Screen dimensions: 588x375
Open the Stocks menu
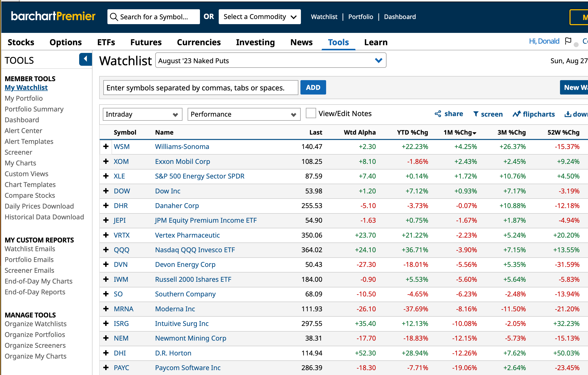[21, 42]
